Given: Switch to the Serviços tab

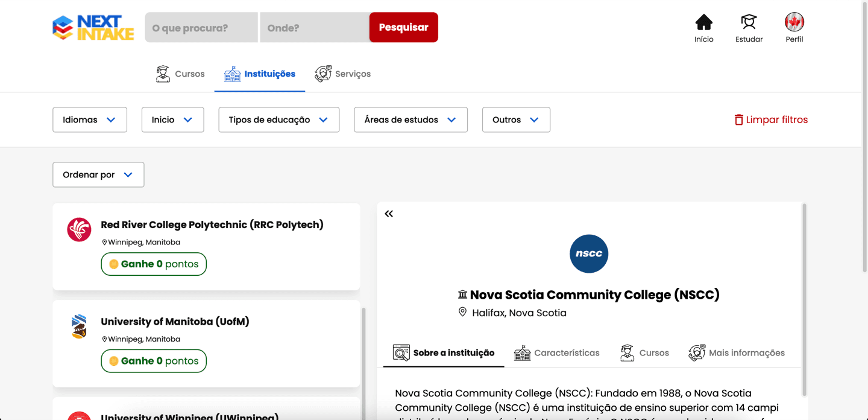Looking at the screenshot, I should click(342, 74).
